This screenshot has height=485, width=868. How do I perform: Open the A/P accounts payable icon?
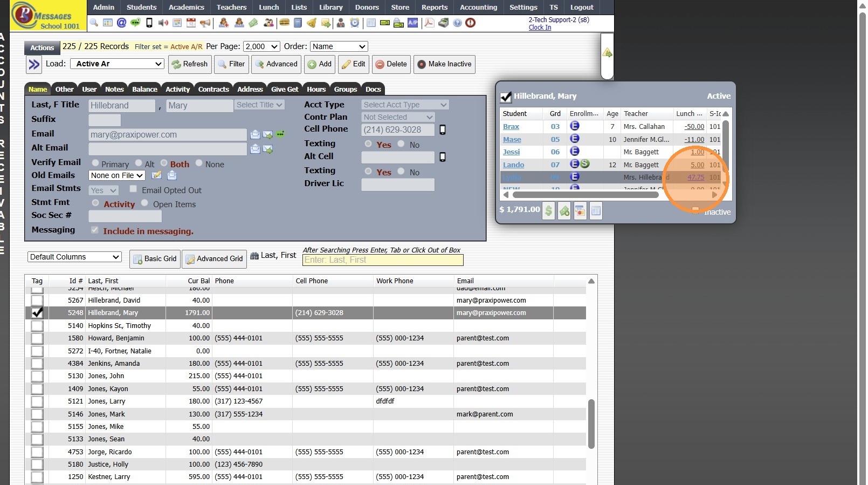412,23
